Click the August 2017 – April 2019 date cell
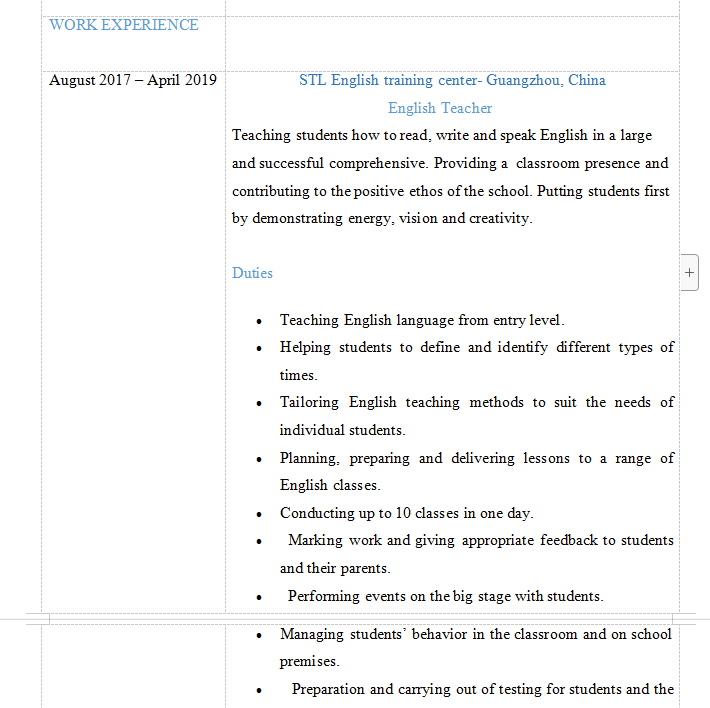This screenshot has width=710, height=708. [x=133, y=80]
